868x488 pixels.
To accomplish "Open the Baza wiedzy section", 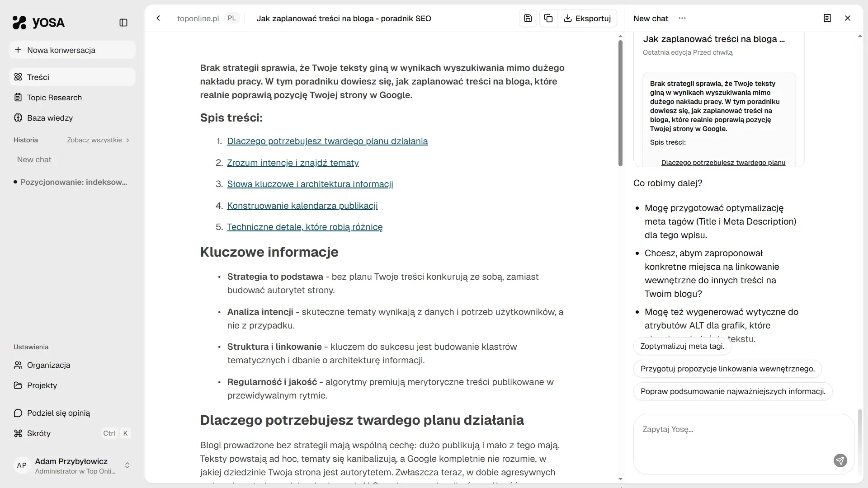I will [50, 118].
